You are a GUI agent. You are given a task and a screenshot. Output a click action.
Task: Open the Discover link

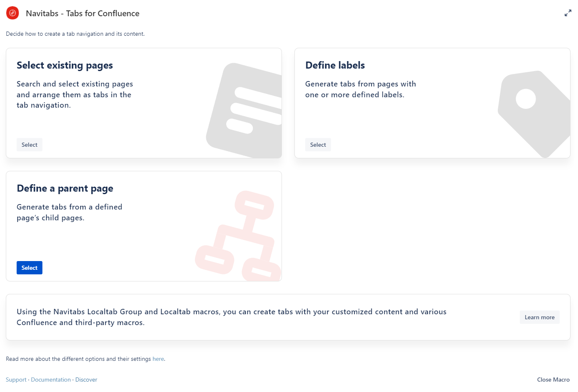[86, 380]
